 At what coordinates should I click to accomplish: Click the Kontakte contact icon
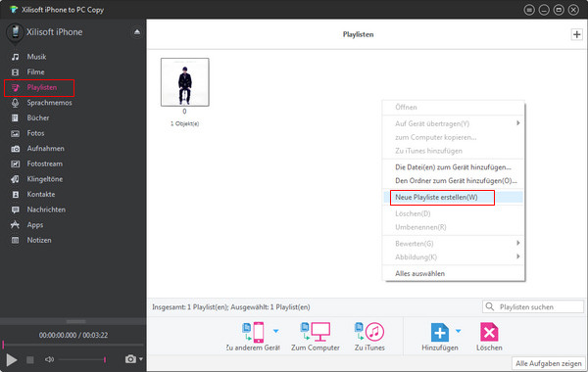click(x=15, y=195)
